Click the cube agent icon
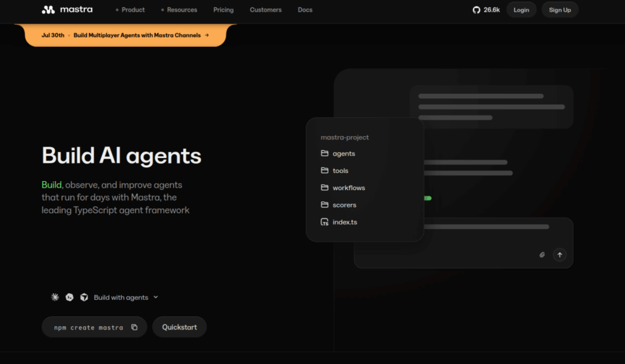625x364 pixels. 84,297
